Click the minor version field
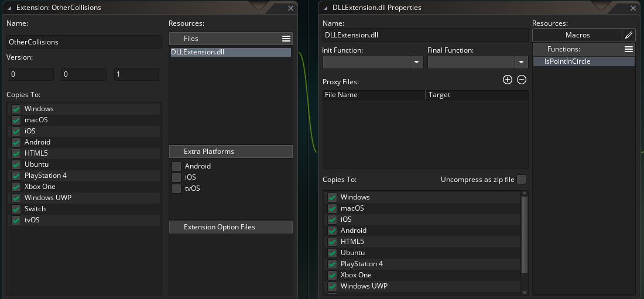 84,74
